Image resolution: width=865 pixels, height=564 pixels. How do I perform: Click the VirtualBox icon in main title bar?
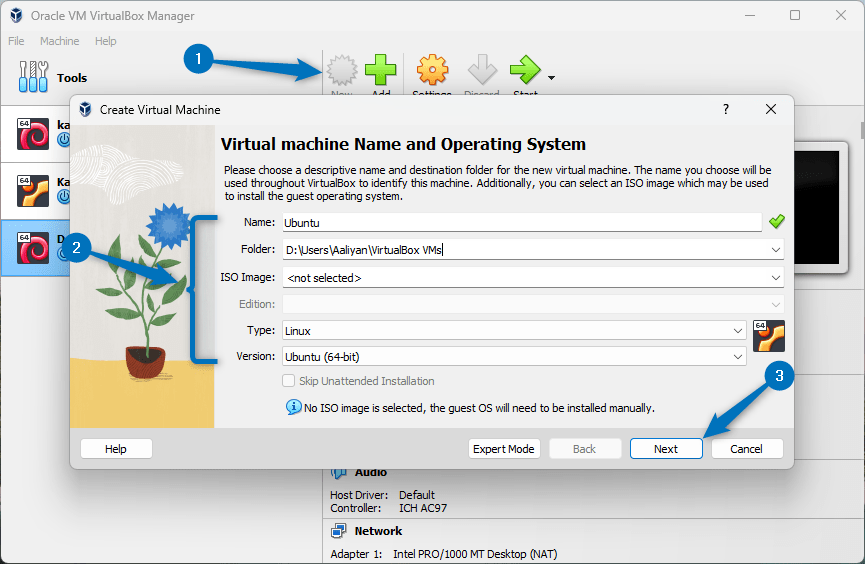click(17, 15)
